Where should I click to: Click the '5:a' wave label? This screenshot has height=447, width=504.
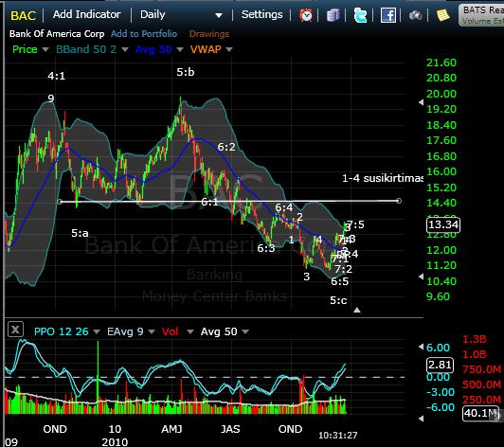80,233
